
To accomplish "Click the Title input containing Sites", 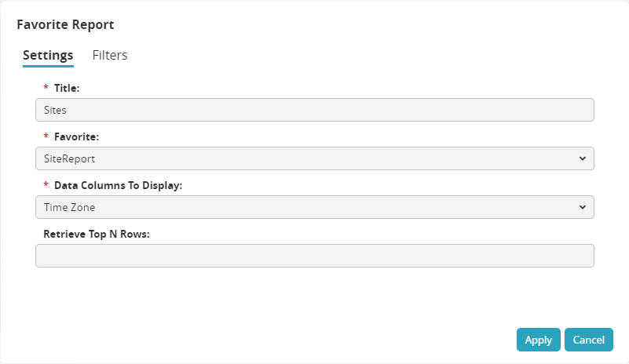I will 314,110.
